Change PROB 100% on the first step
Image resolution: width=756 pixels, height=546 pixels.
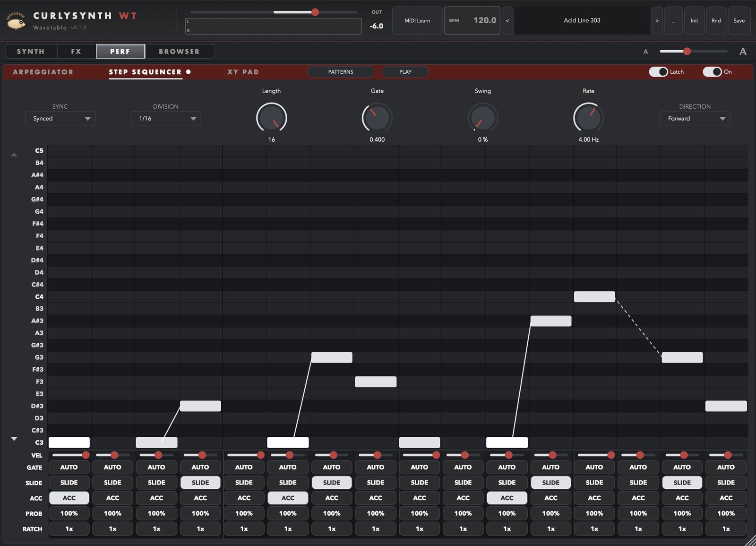69,513
